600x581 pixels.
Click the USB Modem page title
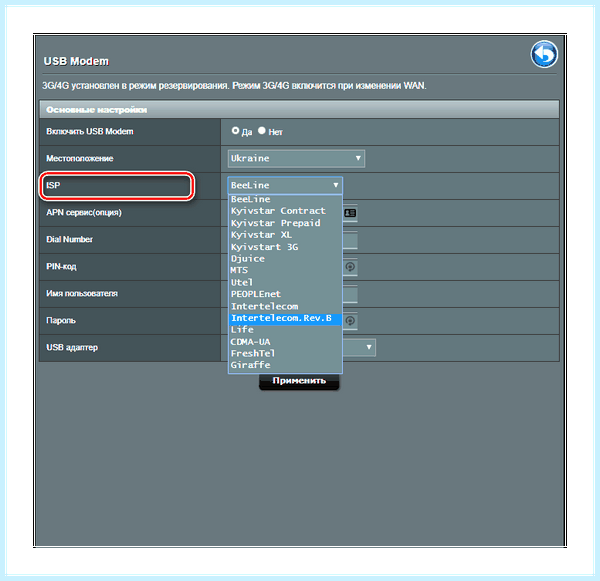point(76,61)
